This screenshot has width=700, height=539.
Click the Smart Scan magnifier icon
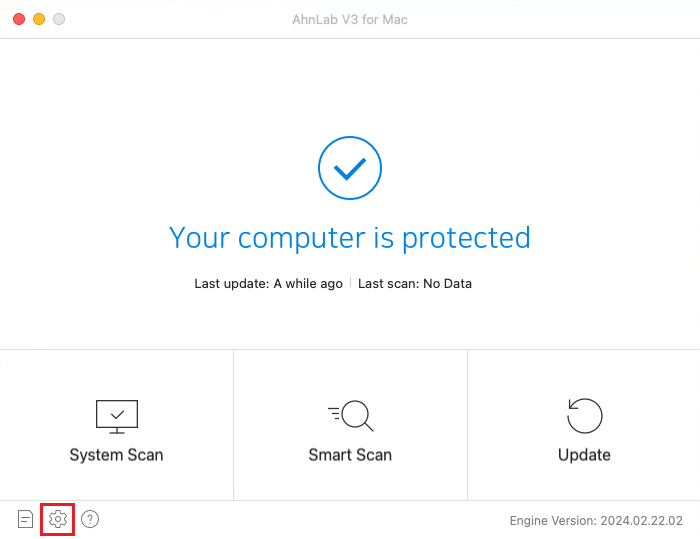pos(350,416)
